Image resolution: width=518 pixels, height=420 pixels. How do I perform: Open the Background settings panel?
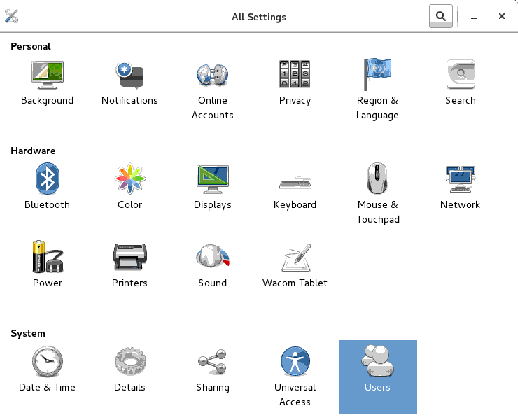pos(47,76)
